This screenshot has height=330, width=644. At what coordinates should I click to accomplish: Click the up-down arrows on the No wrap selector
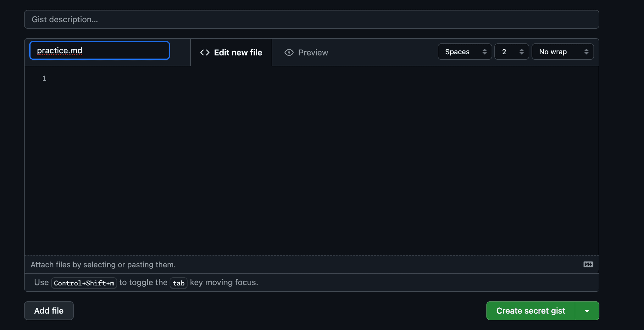[x=586, y=52]
